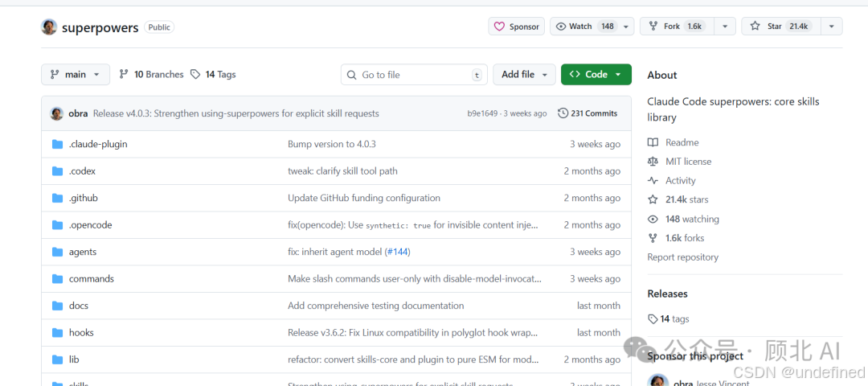View 21.4k stars in About sidebar
Viewport: 868px width, 386px height.
(687, 200)
